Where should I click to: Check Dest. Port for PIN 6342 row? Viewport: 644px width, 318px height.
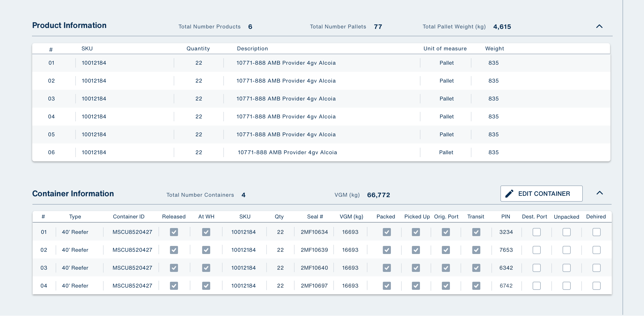536,268
